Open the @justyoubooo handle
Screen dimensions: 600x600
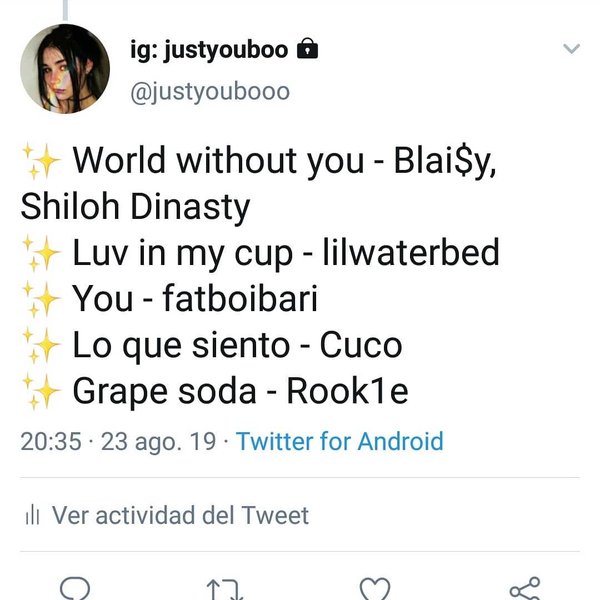tap(210, 92)
